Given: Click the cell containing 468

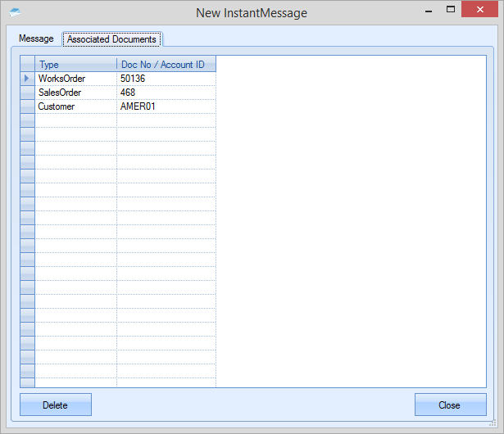Looking at the screenshot, I should [x=166, y=93].
